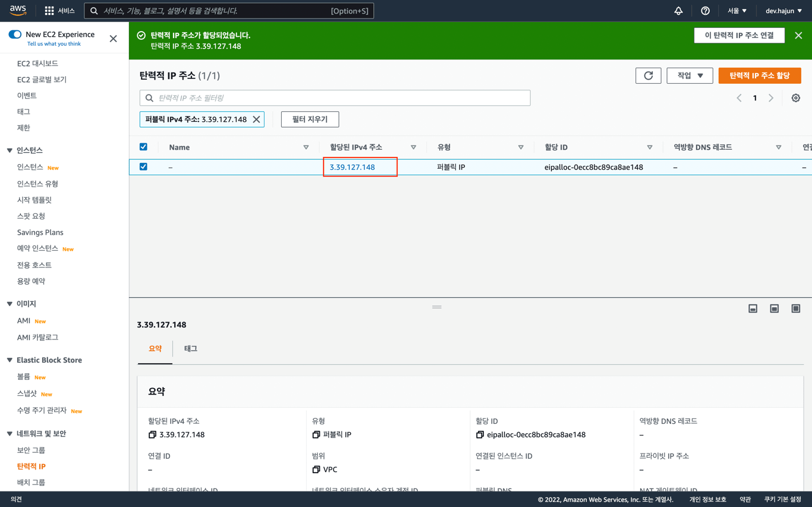The image size is (812, 507).
Task: Uncheck the 3.39.127.148 row checkbox
Action: pyautogui.click(x=143, y=167)
